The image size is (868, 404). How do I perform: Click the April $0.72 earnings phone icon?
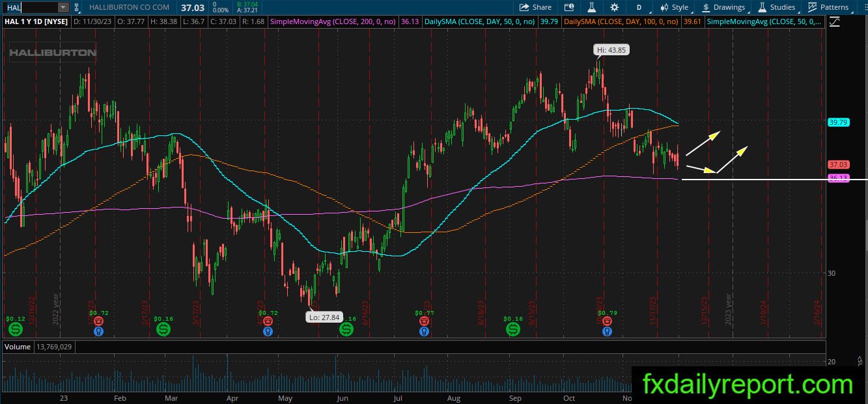click(x=268, y=321)
